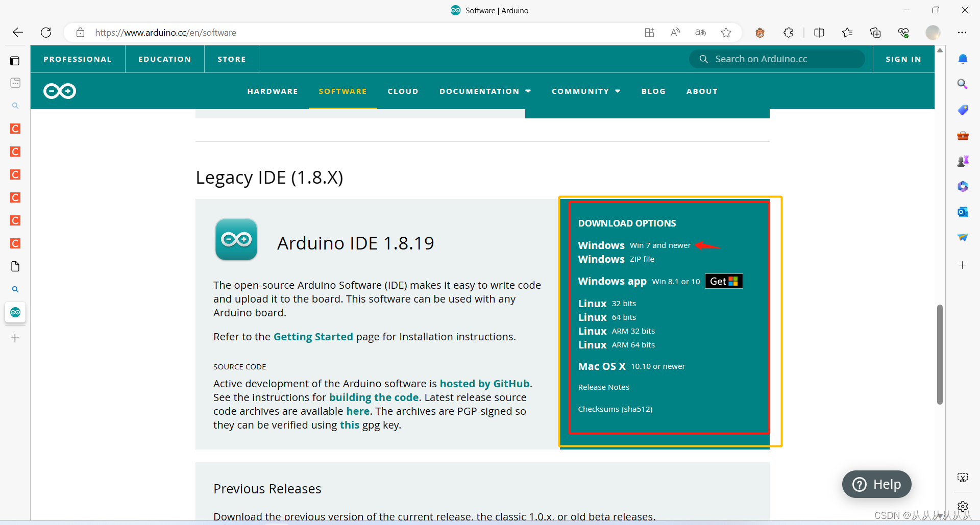Download Windows Win 7 and newer installer
980x525 pixels.
(x=633, y=245)
